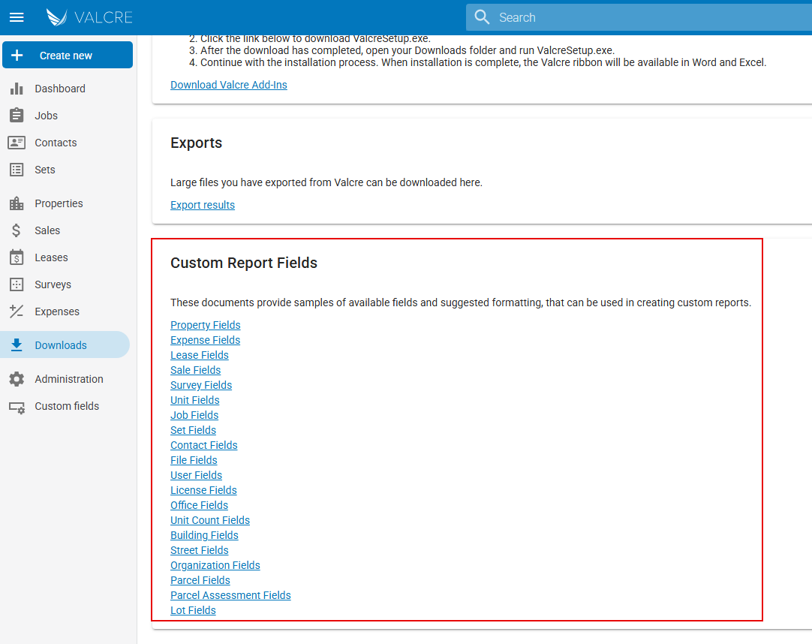The image size is (812, 644).
Task: Open Property Fields document
Action: point(206,325)
